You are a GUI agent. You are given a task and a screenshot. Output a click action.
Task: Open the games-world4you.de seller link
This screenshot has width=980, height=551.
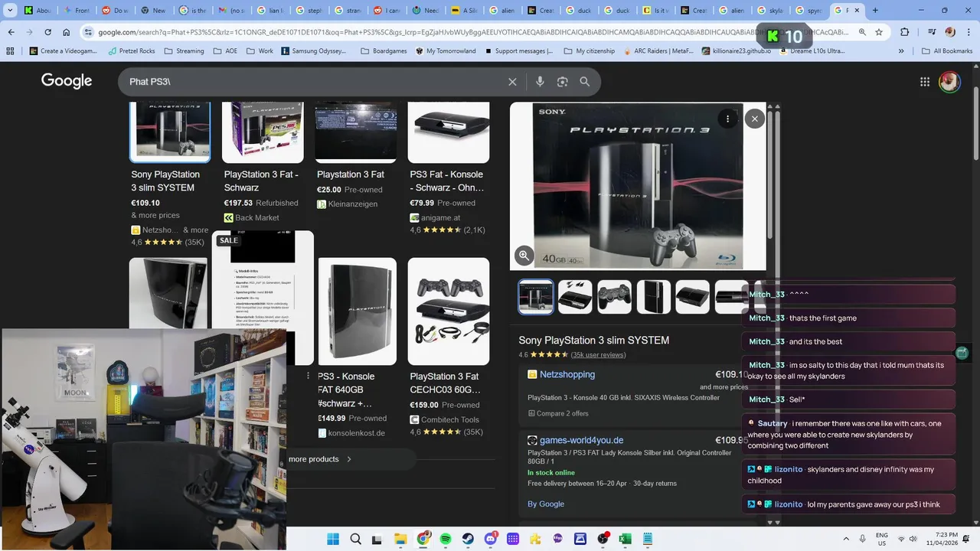tap(581, 440)
